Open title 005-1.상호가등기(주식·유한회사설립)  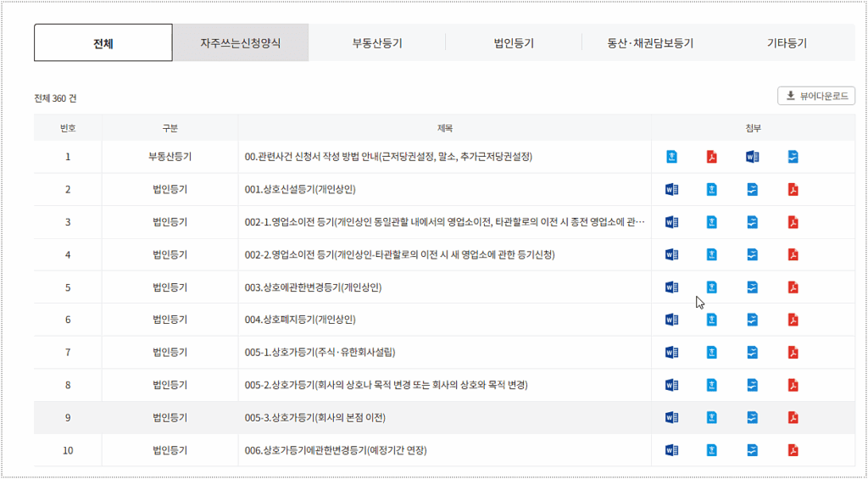point(320,352)
